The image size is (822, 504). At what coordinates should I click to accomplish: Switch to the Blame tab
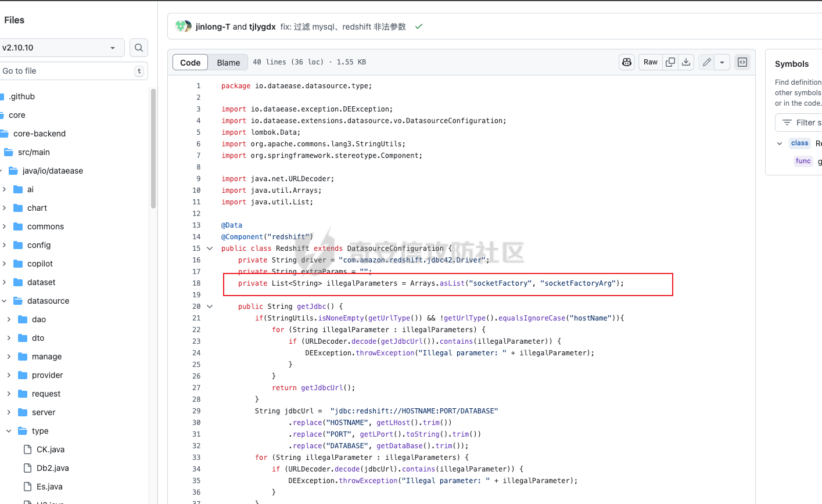pos(228,63)
